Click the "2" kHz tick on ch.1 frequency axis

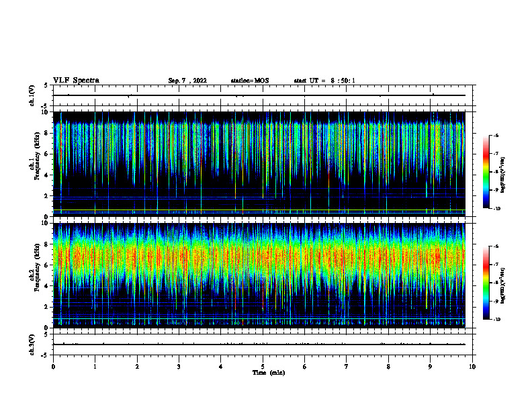pos(47,196)
